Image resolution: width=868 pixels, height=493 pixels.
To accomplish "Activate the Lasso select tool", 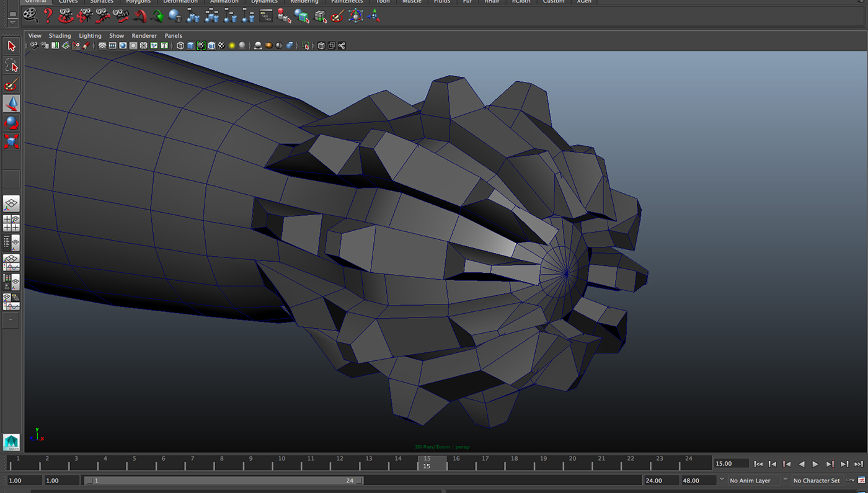I will pyautogui.click(x=11, y=65).
